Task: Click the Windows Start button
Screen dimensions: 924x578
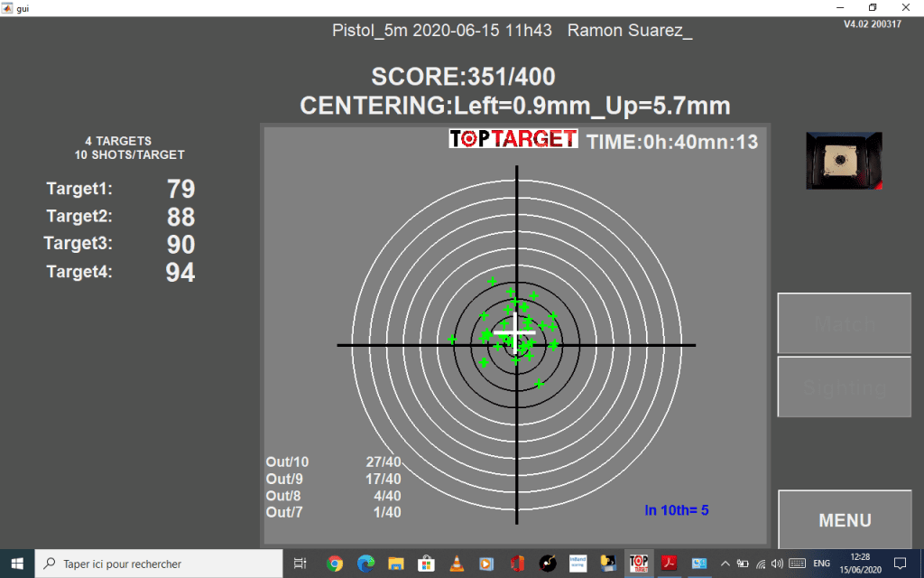Action: [x=17, y=564]
